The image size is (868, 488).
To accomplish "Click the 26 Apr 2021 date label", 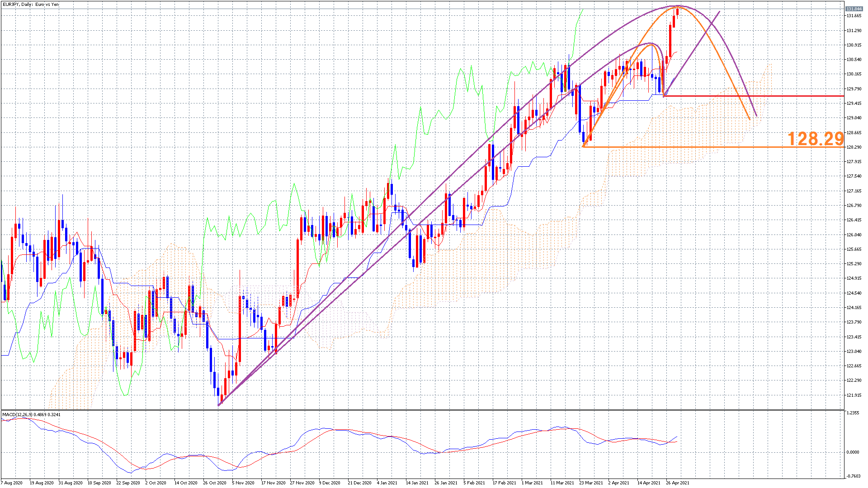I will click(x=677, y=483).
